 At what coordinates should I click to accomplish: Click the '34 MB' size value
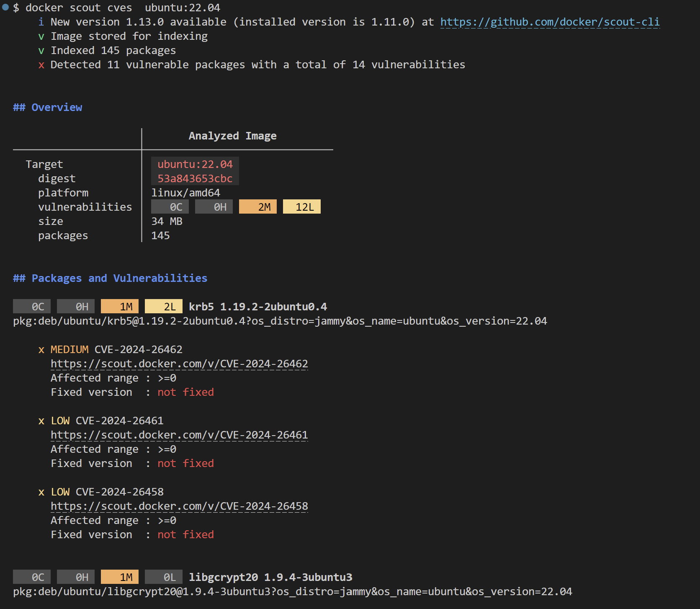pyautogui.click(x=167, y=221)
